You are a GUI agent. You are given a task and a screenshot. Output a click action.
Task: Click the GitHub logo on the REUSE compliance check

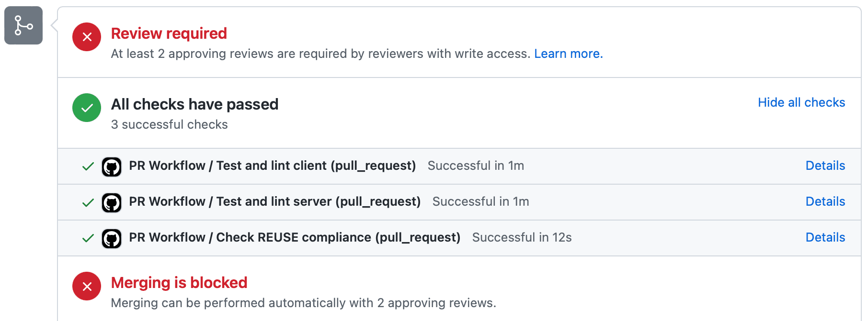tap(112, 239)
